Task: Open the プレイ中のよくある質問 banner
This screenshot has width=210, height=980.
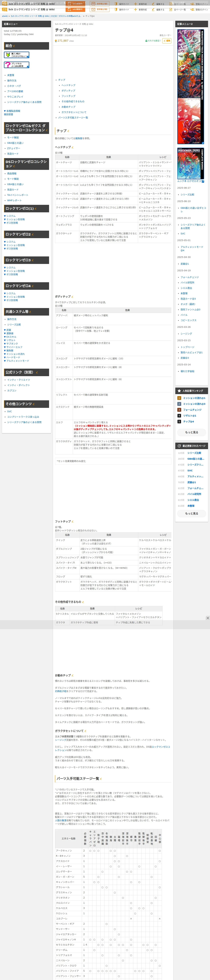Action: pyautogui.click(x=16, y=65)
